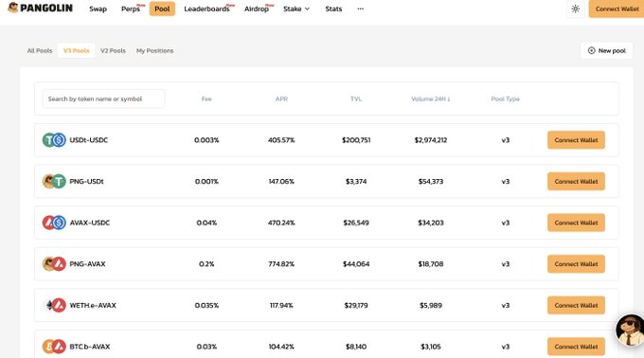
Task: Click the $44,064 TVL value
Action: click(356, 264)
